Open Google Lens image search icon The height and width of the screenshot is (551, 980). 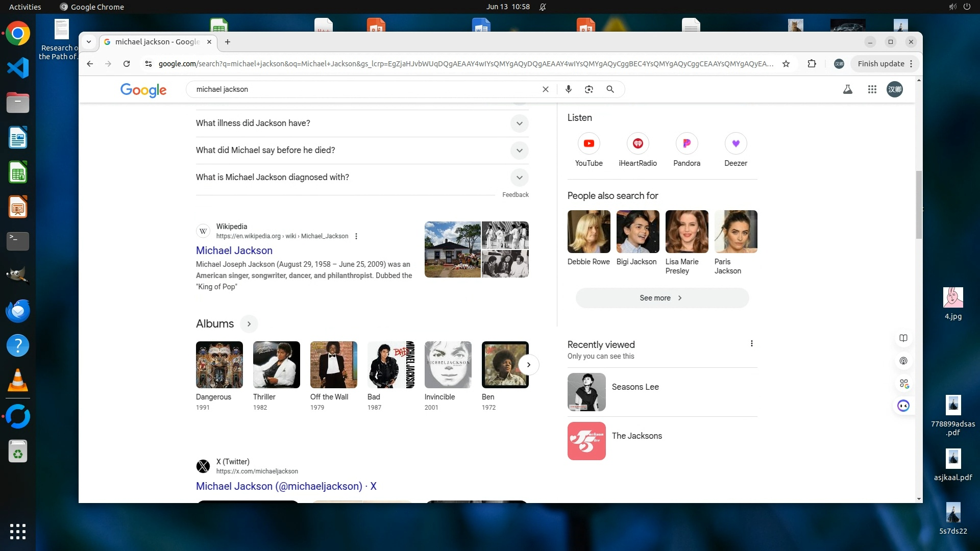pos(589,89)
